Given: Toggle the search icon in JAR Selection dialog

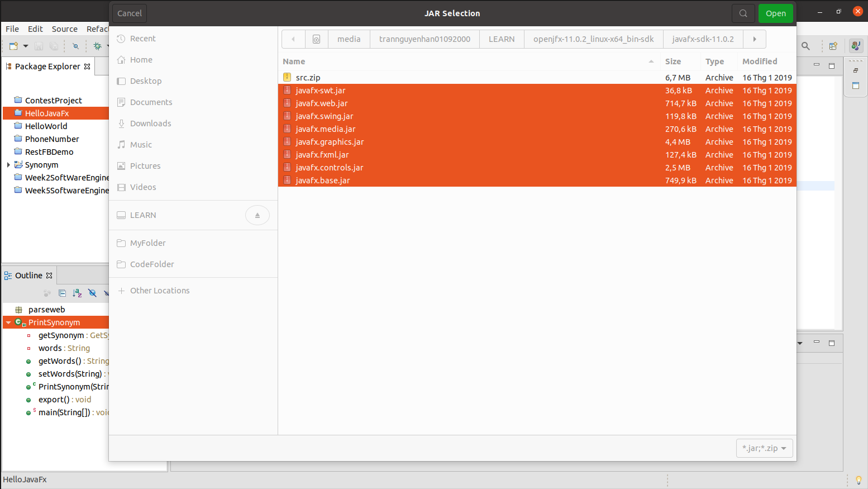Looking at the screenshot, I should (743, 13).
